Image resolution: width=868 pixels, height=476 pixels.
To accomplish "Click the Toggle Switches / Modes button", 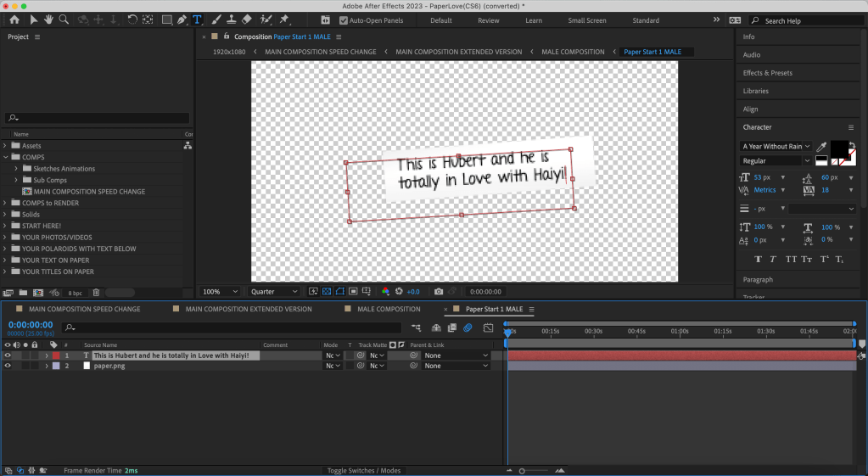I will tap(364, 470).
